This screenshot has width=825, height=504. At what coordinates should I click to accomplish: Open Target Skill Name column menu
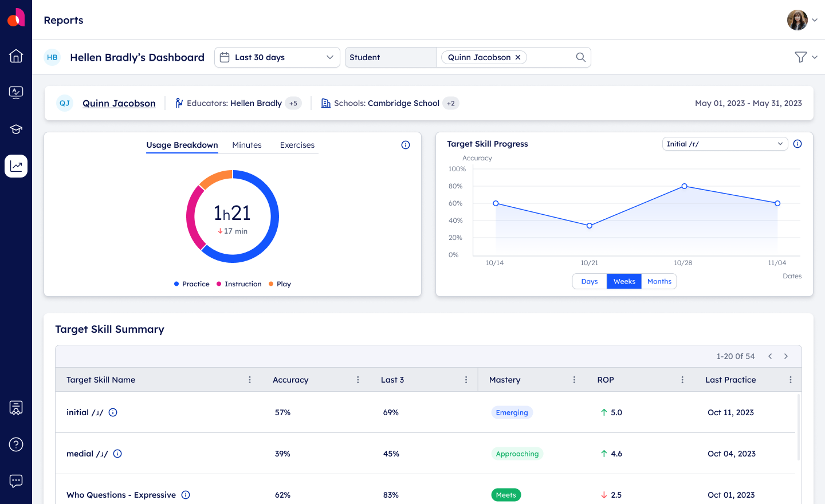[250, 380]
